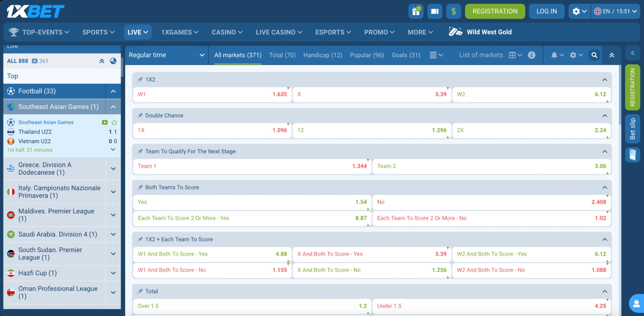
Task: Click the LOG IN button
Action: point(546,11)
